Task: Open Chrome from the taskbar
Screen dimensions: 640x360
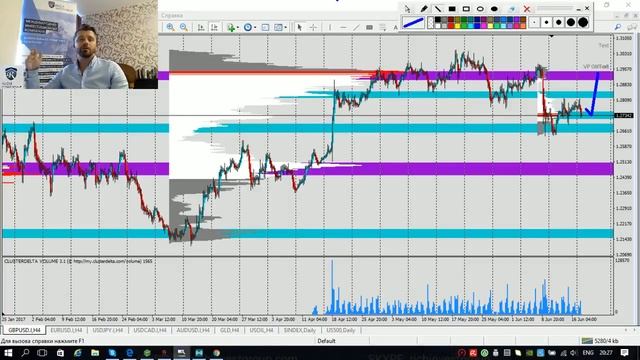Action: point(216,353)
